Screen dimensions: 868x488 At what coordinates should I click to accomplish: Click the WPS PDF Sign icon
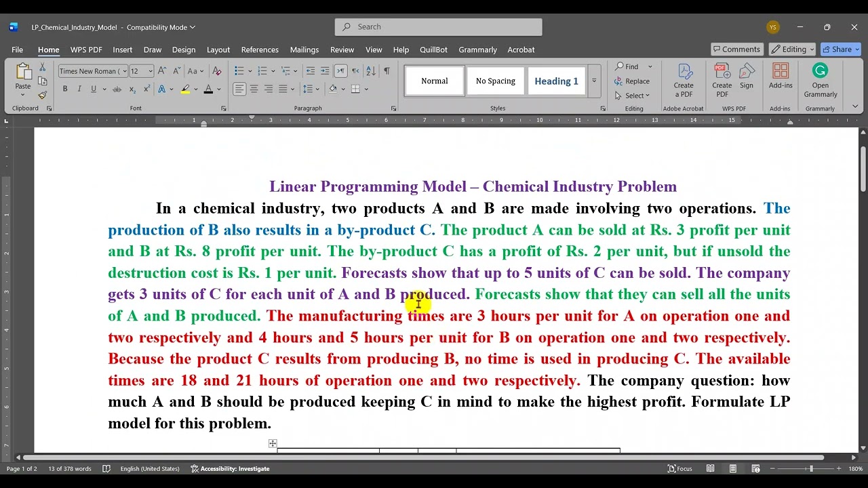coord(747,76)
